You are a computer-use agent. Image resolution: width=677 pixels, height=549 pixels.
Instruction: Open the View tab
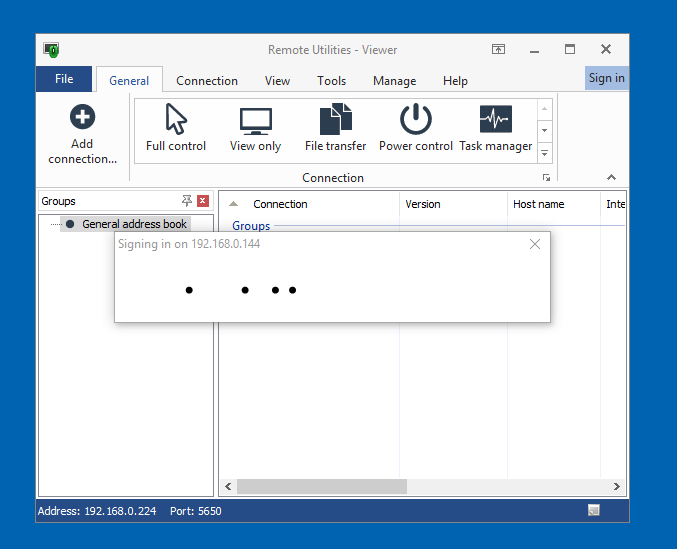(277, 81)
